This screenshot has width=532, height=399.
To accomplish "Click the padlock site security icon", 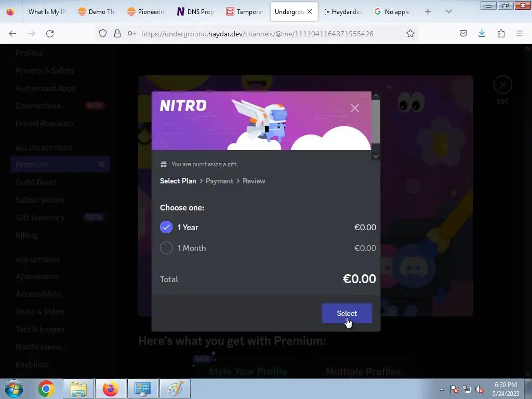I will [x=117, y=33].
